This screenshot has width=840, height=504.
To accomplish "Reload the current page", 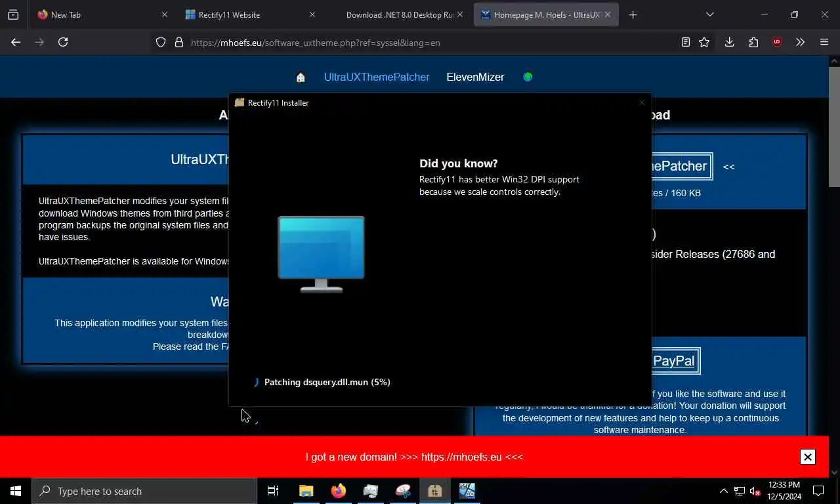I will [63, 42].
